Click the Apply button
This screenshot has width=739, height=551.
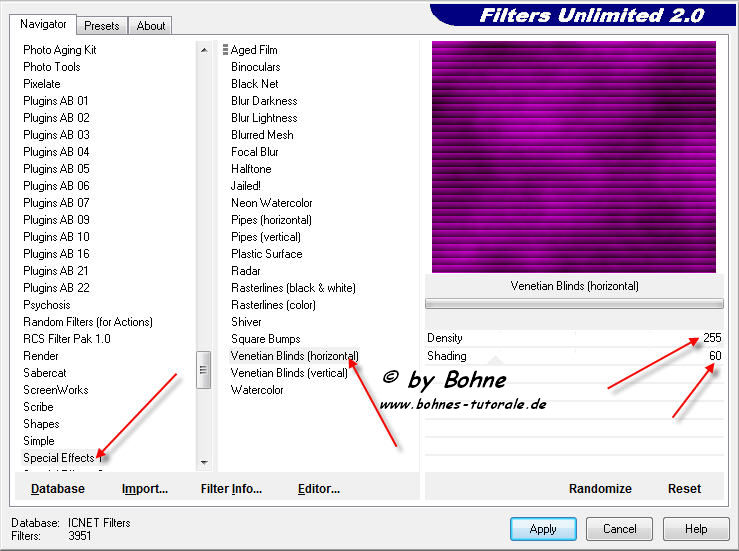[543, 528]
